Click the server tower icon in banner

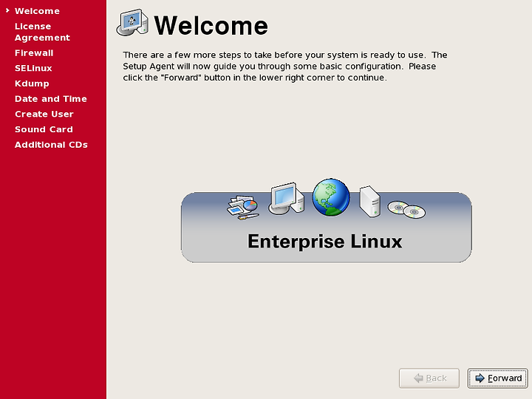(370, 201)
